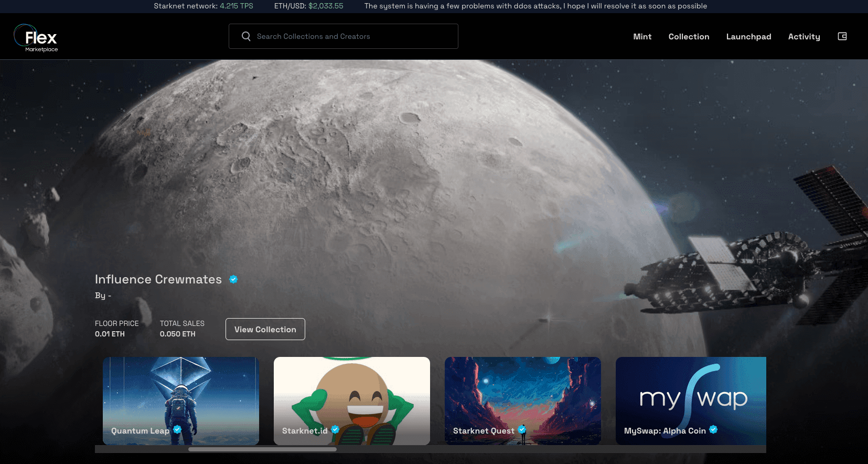
Task: Open the Quantum Leap collection card
Action: tap(181, 401)
